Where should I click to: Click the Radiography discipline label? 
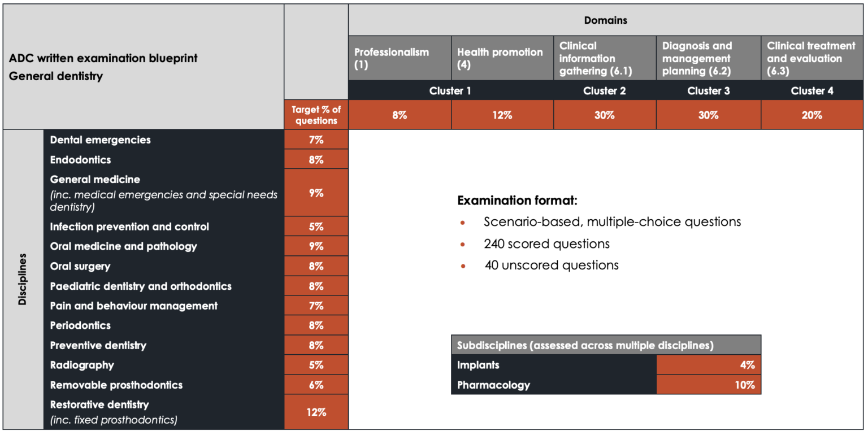click(x=82, y=365)
